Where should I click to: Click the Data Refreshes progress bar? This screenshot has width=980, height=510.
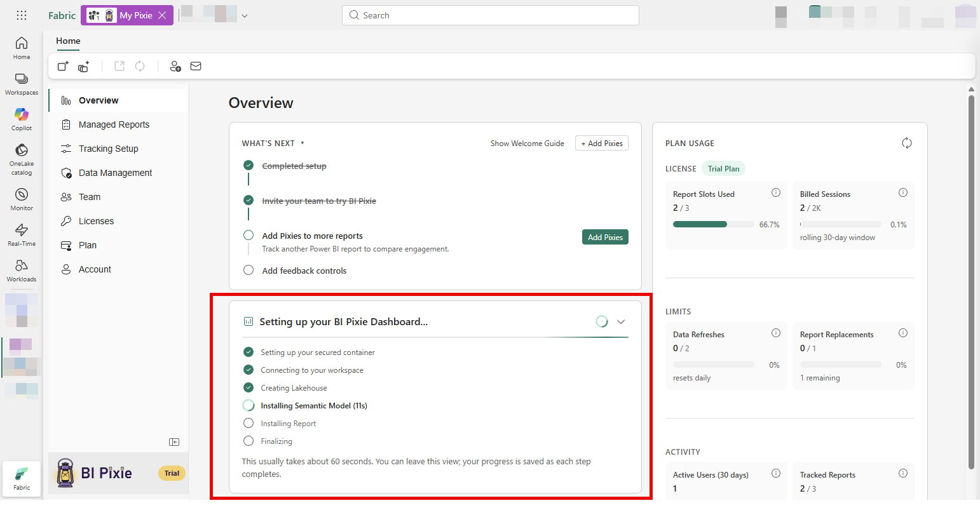click(713, 365)
